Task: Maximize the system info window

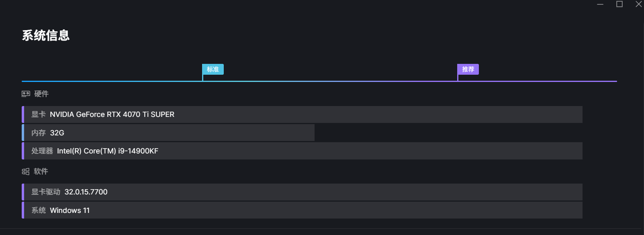Action: [619, 4]
